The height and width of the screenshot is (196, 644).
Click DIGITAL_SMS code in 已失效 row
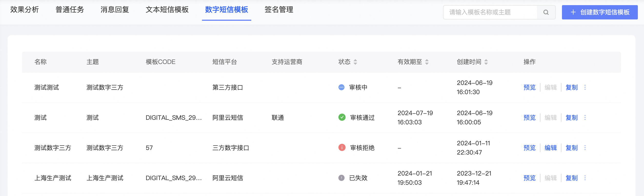(x=174, y=178)
